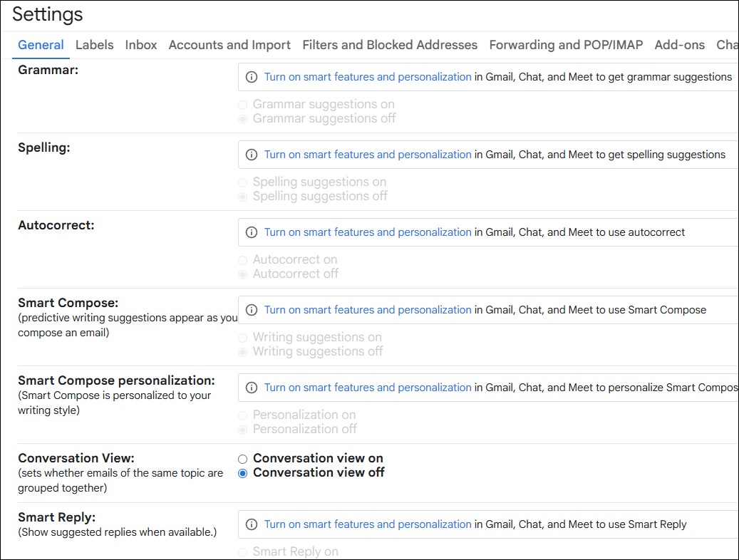
Task: Click the Autocorrect: section label
Action: click(56, 225)
